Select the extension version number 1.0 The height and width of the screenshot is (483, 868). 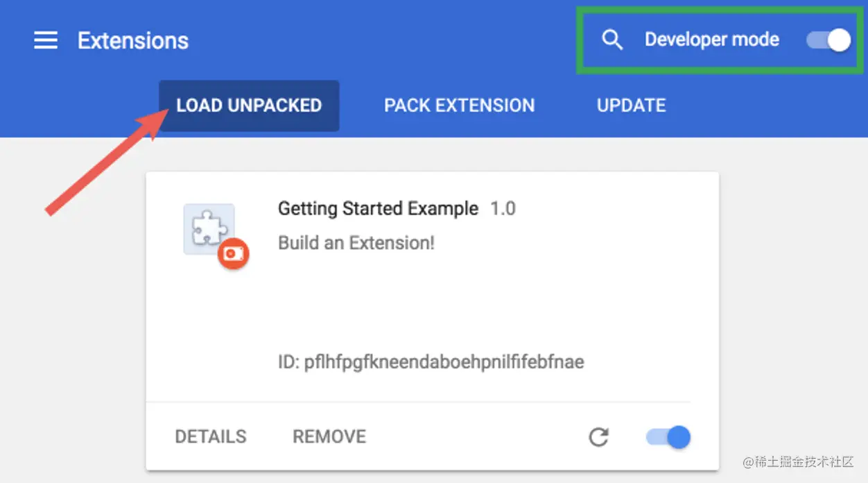coord(502,208)
